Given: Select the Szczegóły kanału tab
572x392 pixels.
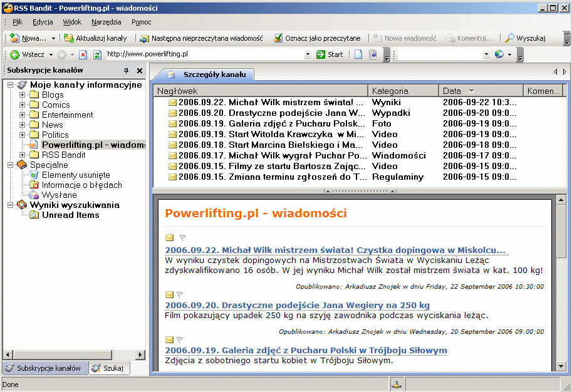Looking at the screenshot, I should pyautogui.click(x=207, y=75).
